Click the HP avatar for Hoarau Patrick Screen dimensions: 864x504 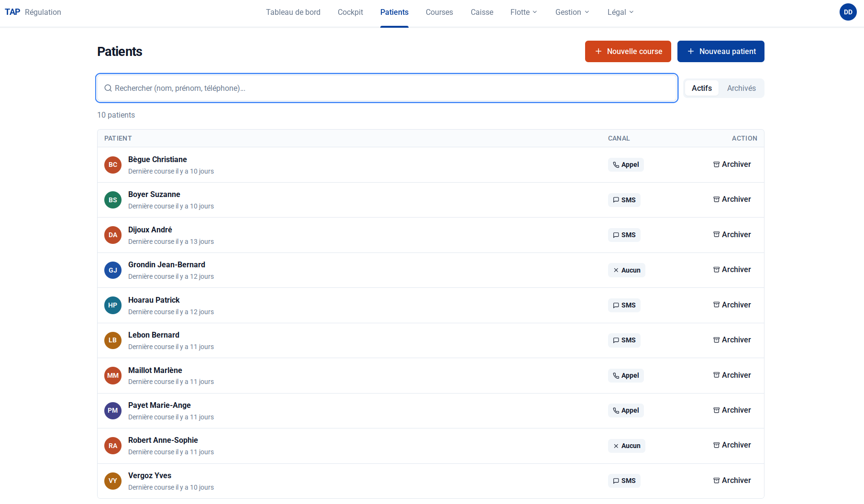point(113,305)
